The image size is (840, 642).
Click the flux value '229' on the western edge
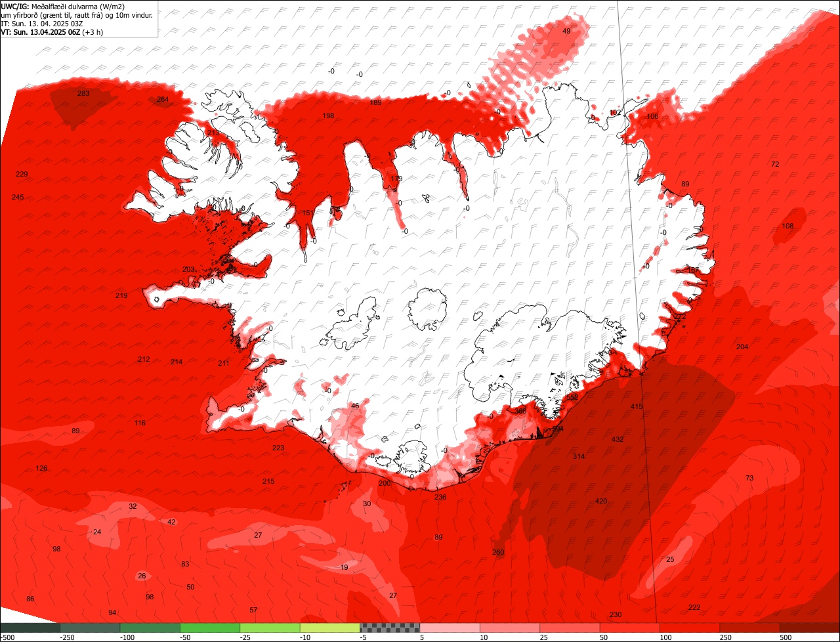pyautogui.click(x=22, y=174)
